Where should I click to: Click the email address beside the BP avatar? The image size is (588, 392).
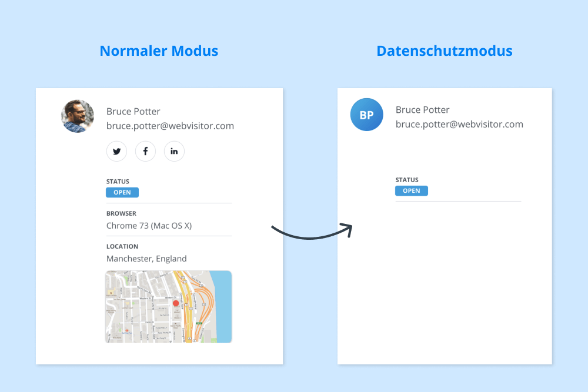tap(459, 124)
